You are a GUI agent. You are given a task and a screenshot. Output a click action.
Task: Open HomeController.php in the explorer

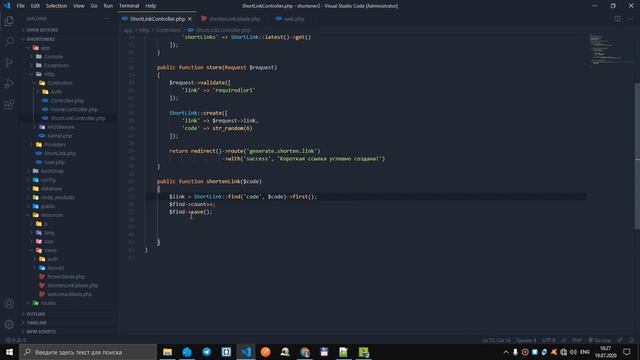74,109
